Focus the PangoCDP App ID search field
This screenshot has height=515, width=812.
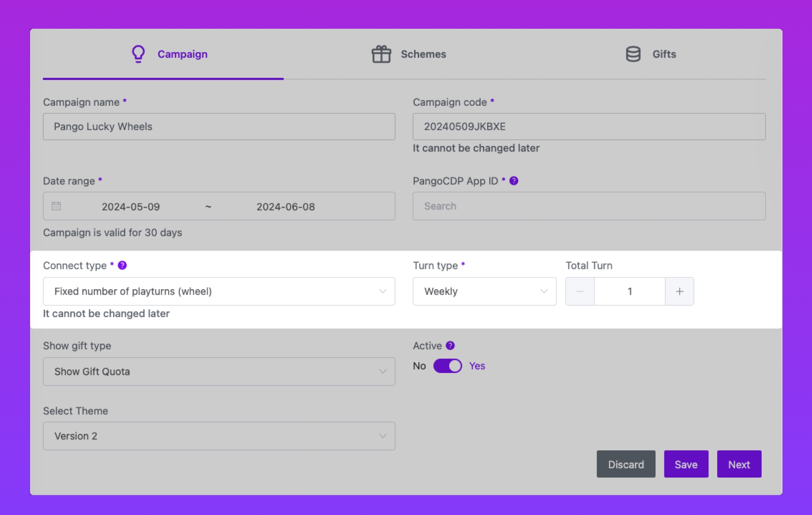[x=589, y=206]
